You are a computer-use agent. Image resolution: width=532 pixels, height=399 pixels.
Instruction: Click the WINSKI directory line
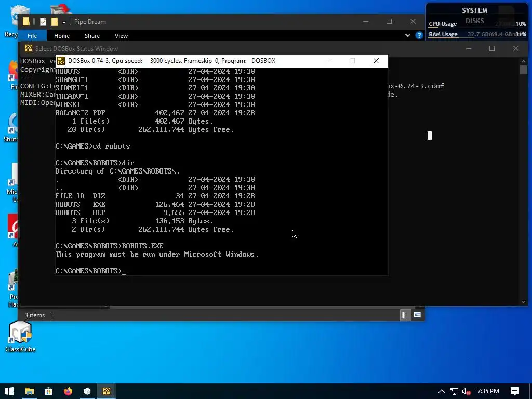155,104
